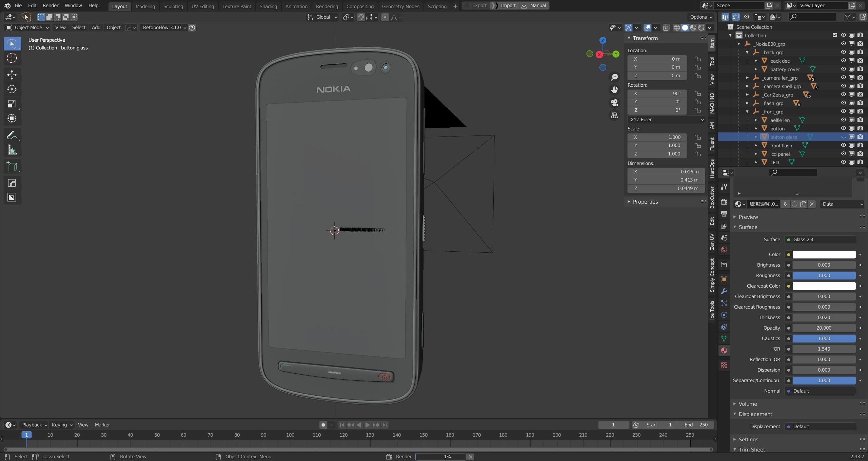Click the current frame number field
Viewport: 868px width, 461px height.
[613, 425]
